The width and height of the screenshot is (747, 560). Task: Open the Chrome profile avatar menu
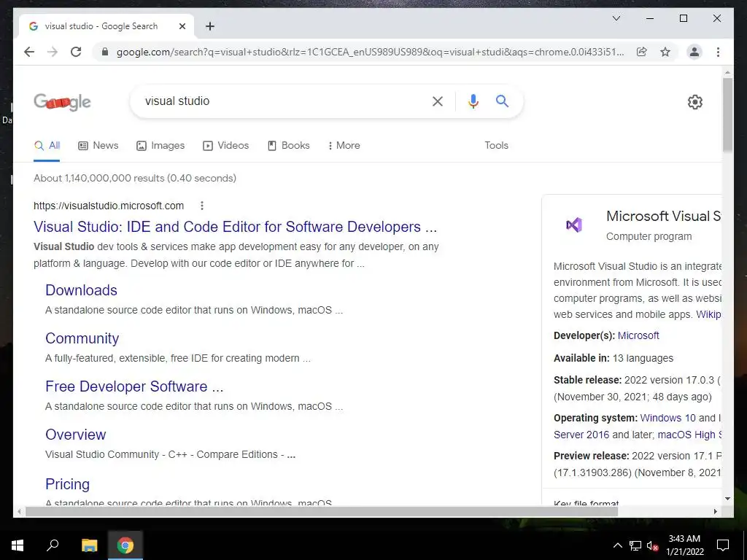(694, 52)
